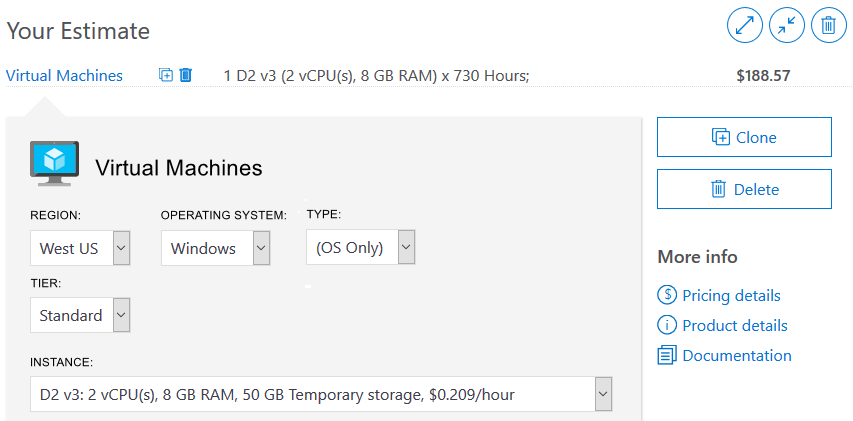Click the Delete button
The image size is (853, 421).
pos(744,189)
